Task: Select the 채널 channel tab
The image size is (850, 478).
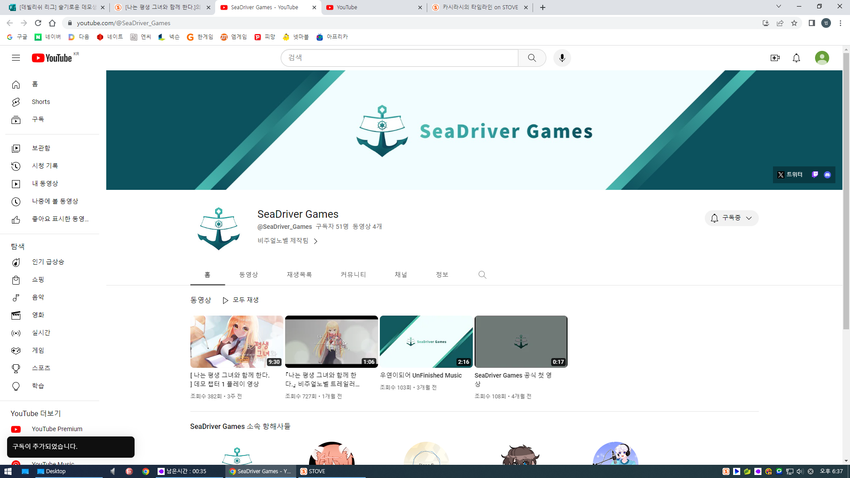Action: pyautogui.click(x=401, y=275)
